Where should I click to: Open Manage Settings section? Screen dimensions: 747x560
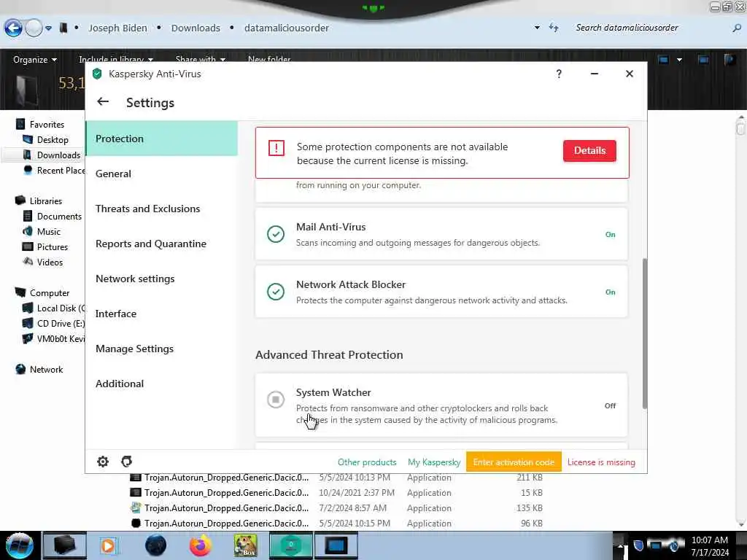point(161,349)
